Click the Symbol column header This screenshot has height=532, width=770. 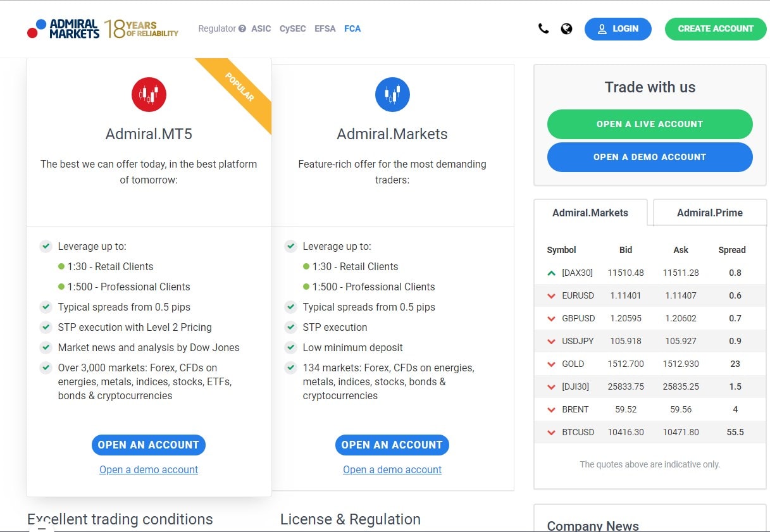[562, 250]
